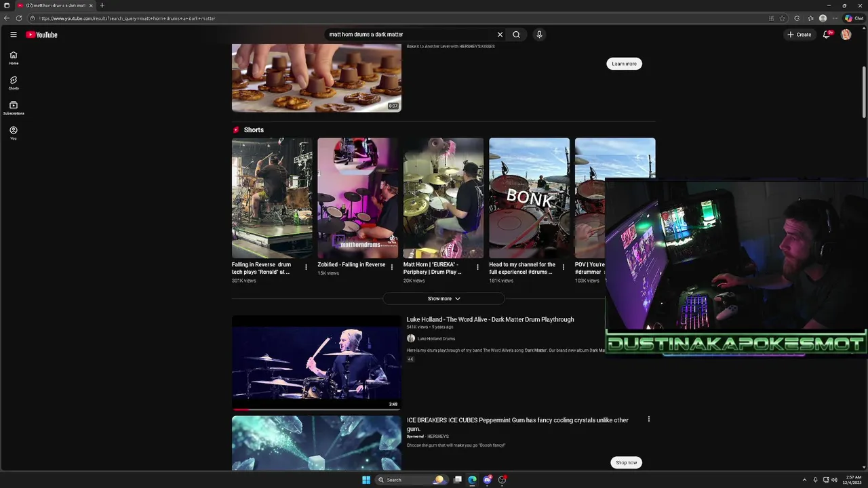Open options for Matt Horn EUREKA short
Viewport: 868px width, 488px height.
[x=477, y=267]
